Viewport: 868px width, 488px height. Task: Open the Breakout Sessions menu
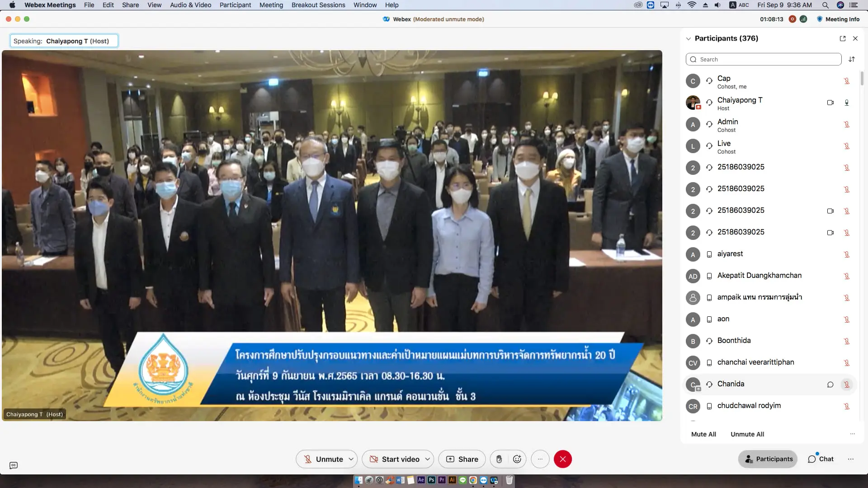tap(318, 5)
